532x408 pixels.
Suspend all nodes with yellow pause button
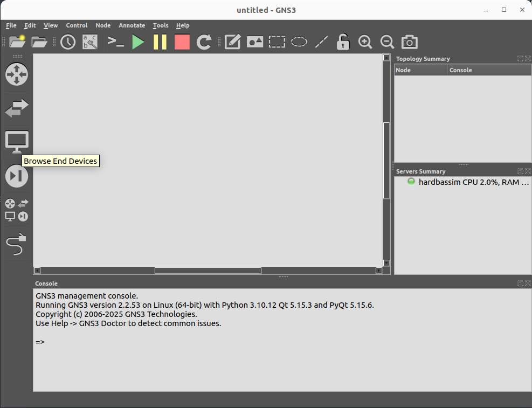[x=160, y=42]
